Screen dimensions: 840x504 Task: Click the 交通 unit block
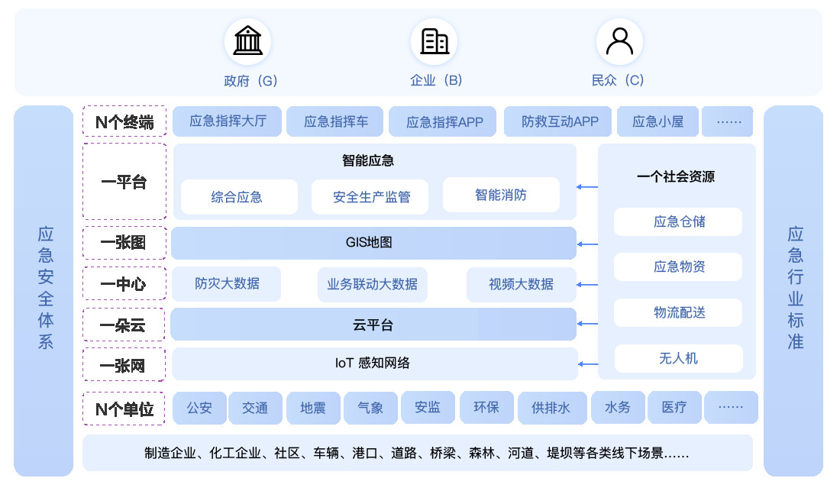coord(256,408)
